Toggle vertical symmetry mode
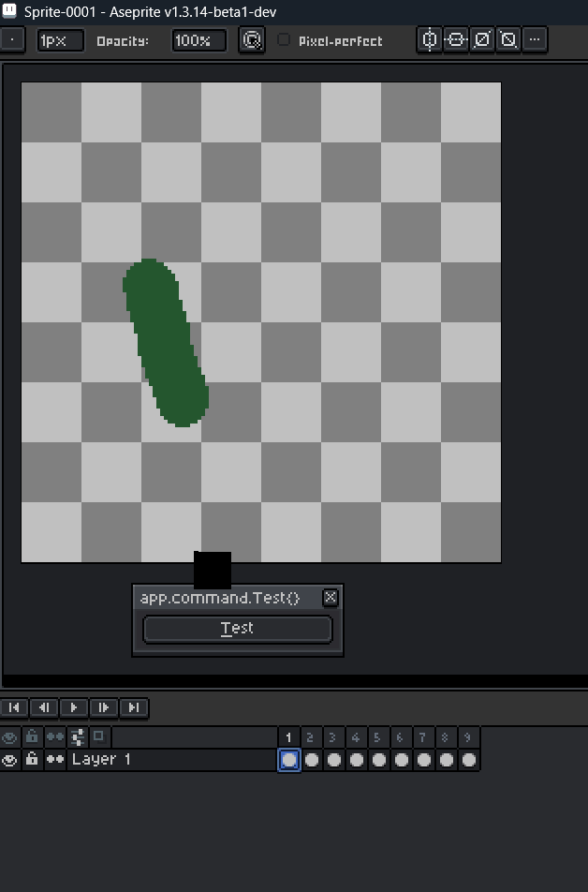This screenshot has height=892, width=588. (x=430, y=39)
